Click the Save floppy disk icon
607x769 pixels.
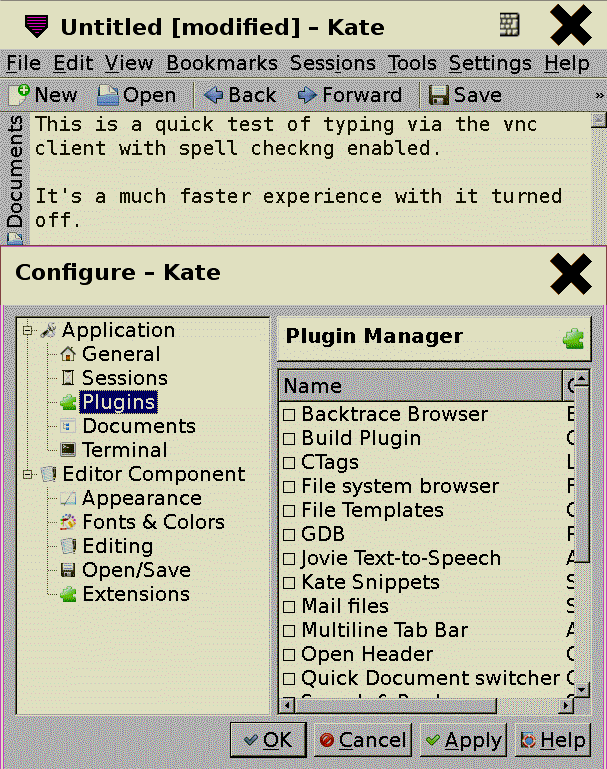[x=439, y=95]
